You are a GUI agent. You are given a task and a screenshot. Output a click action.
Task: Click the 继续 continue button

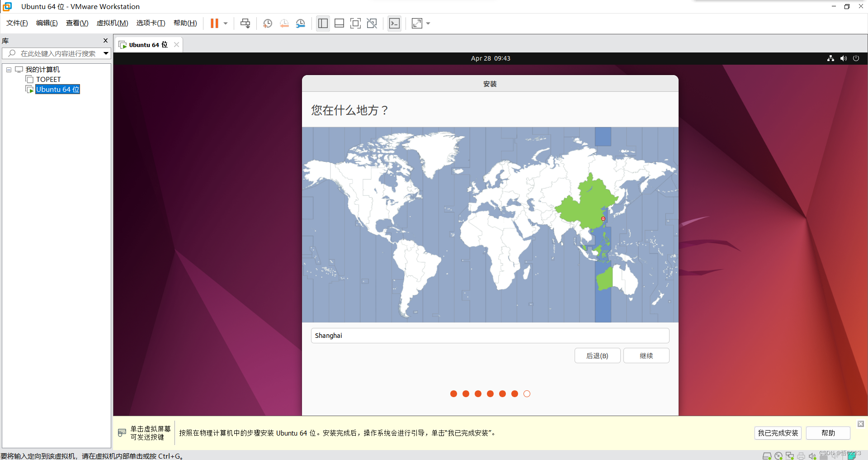(646, 356)
